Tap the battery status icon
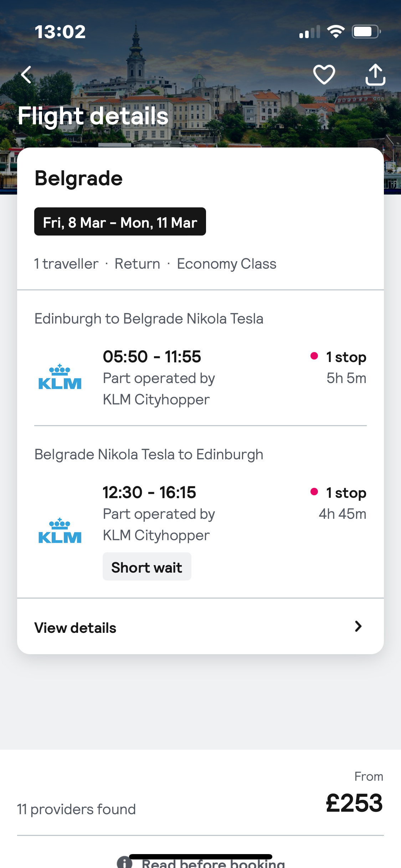Screen dimensions: 401x868 click(x=366, y=32)
